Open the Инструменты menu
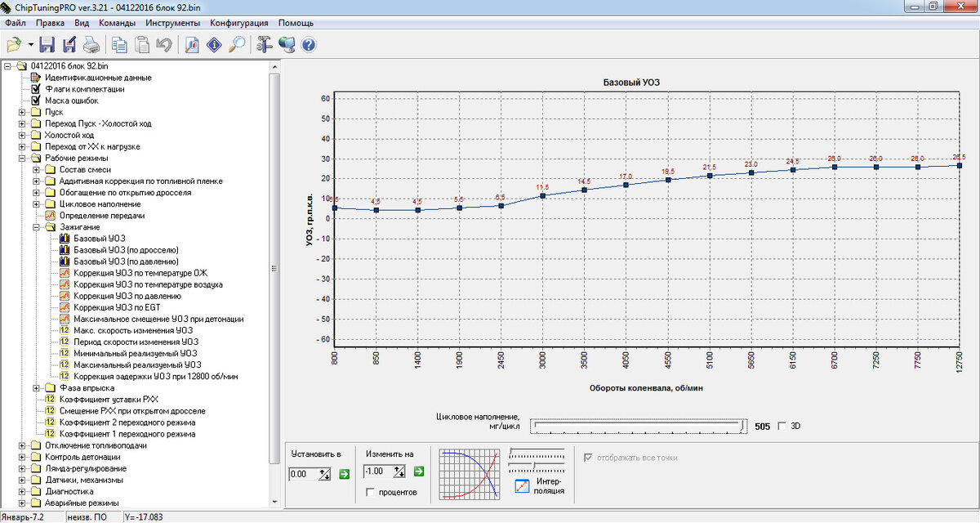 (x=173, y=23)
